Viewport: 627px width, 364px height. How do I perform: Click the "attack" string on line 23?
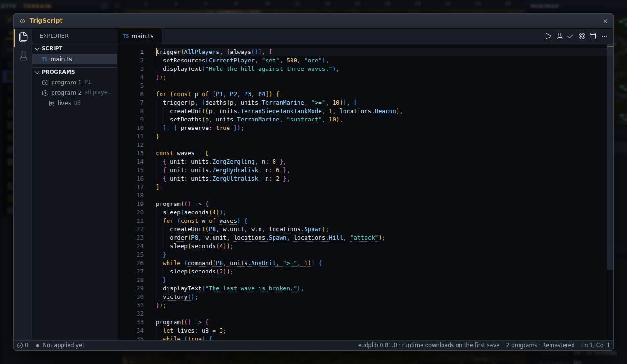364,238
